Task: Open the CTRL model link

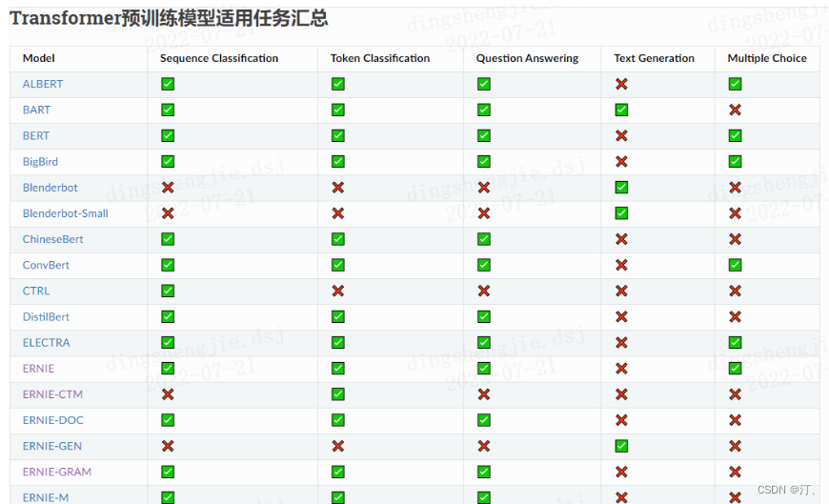Action: (x=36, y=291)
